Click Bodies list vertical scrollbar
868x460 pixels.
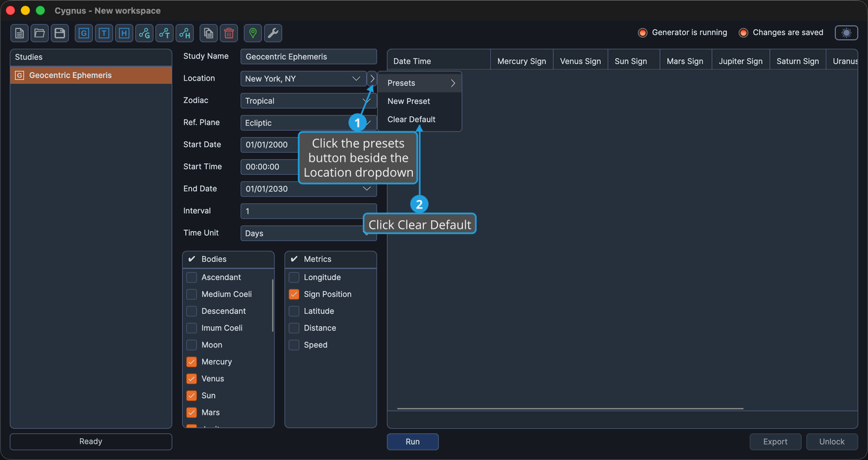click(272, 305)
